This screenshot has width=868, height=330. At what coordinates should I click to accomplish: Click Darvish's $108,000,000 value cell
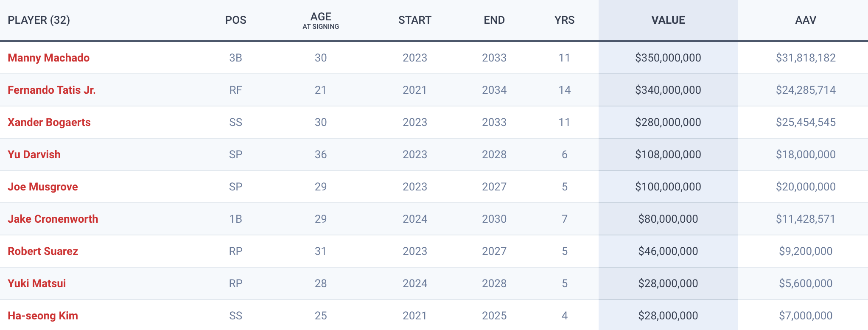668,154
